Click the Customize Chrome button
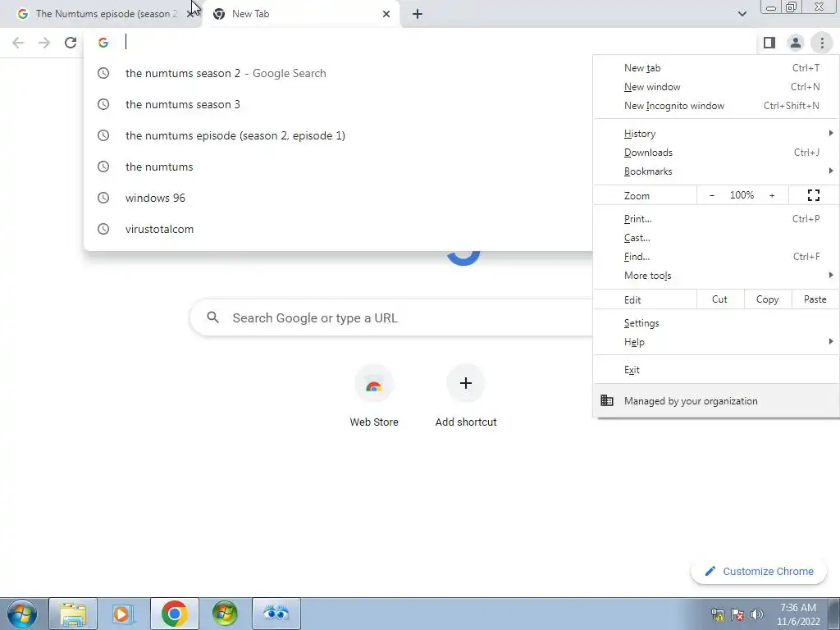Image resolution: width=840 pixels, height=630 pixels. [759, 572]
